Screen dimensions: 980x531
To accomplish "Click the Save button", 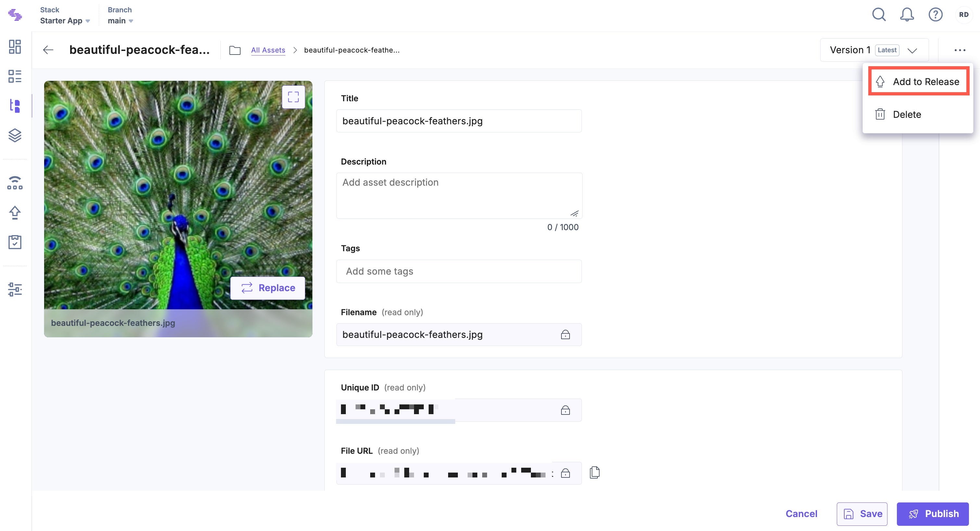I will (862, 514).
